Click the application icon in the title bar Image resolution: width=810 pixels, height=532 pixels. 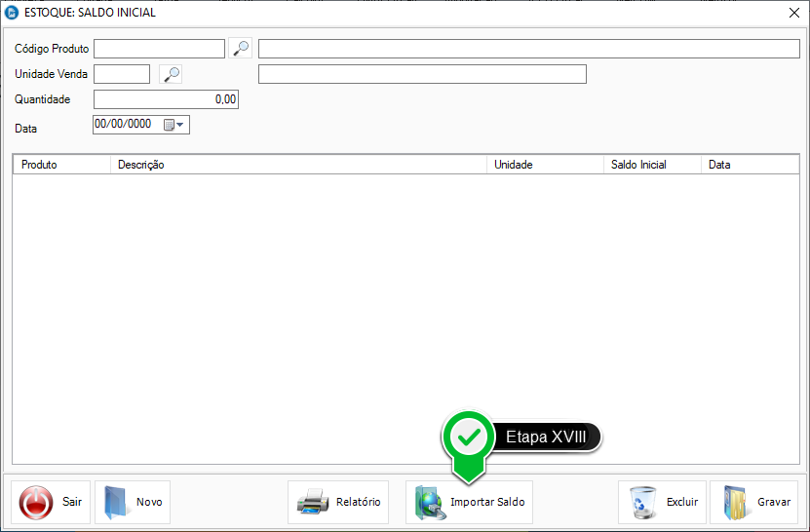pos(12,13)
